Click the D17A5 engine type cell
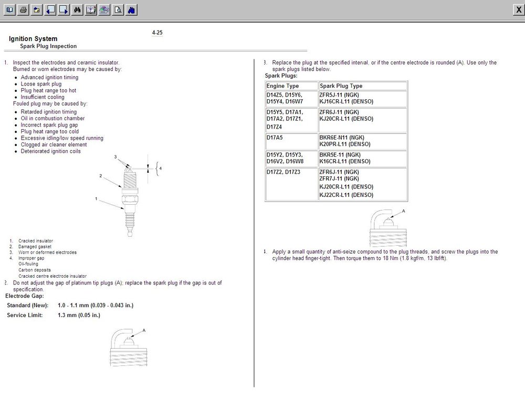Screen dimensions: 525x420 [291, 141]
